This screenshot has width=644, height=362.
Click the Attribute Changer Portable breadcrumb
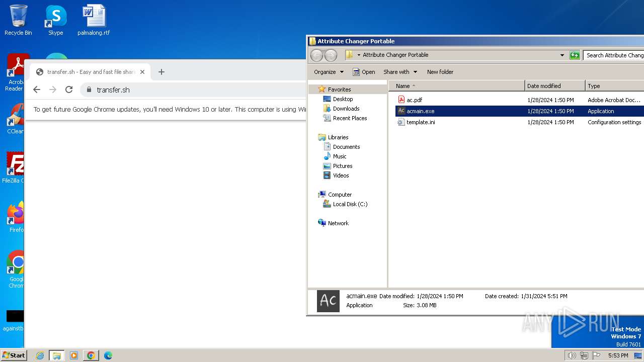coord(395,55)
